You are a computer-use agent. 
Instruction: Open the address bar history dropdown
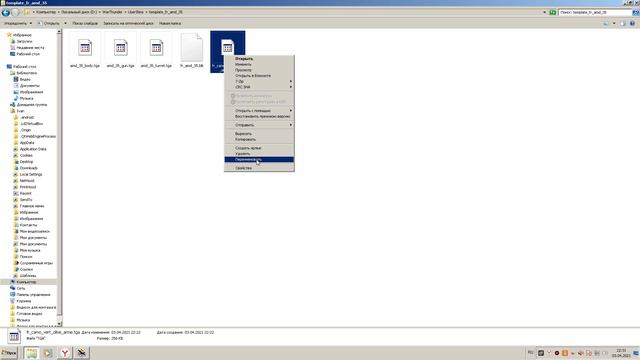[x=544, y=12]
